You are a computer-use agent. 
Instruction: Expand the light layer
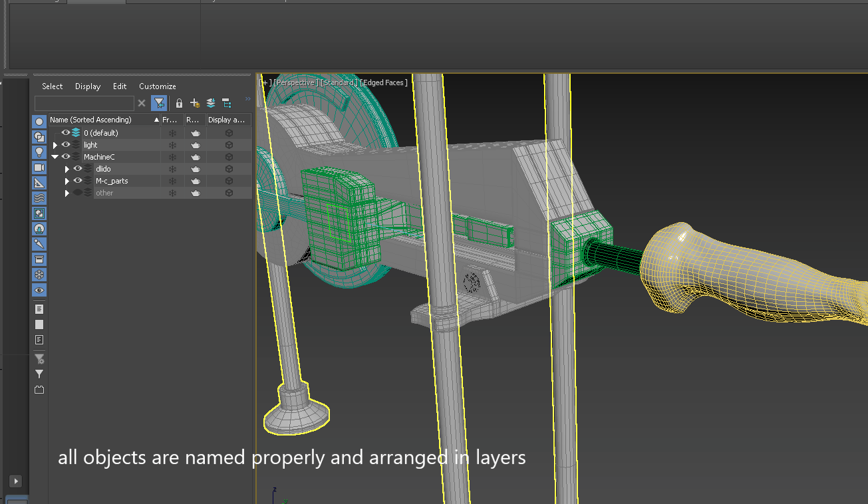55,145
